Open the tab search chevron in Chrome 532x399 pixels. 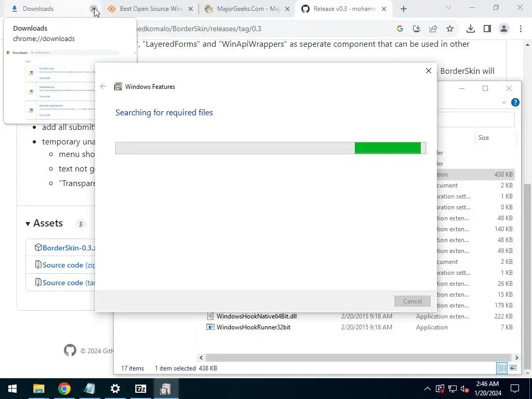click(x=448, y=7)
